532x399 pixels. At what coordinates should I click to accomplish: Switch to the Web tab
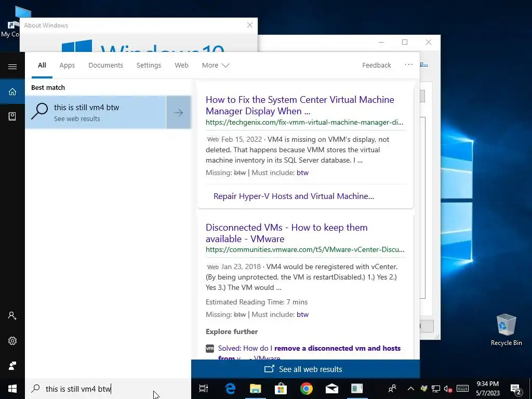pyautogui.click(x=181, y=65)
